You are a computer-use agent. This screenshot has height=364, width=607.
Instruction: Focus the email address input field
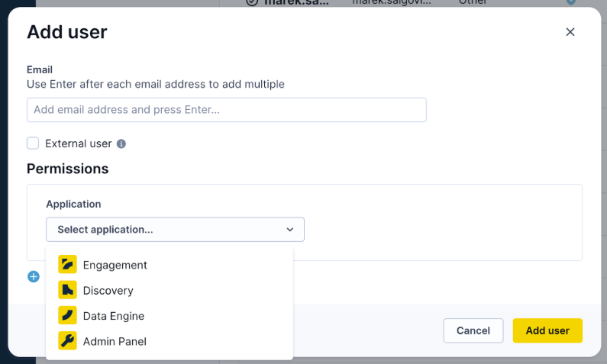point(227,110)
